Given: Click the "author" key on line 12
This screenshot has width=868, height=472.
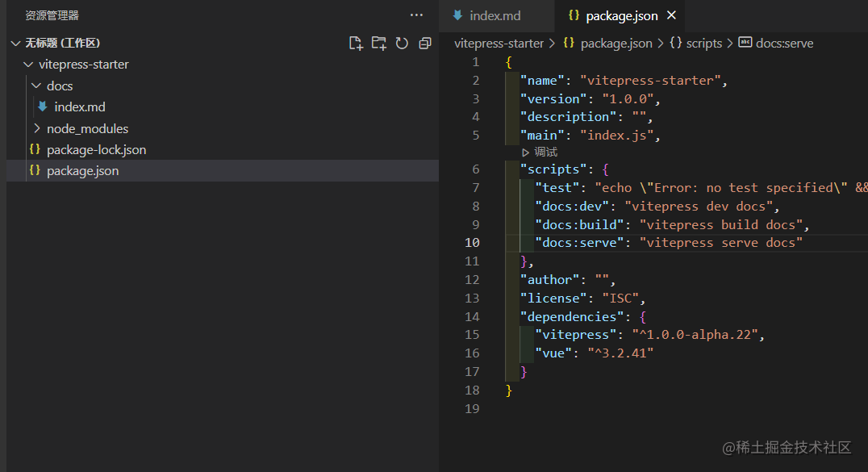Looking at the screenshot, I should tap(549, 280).
